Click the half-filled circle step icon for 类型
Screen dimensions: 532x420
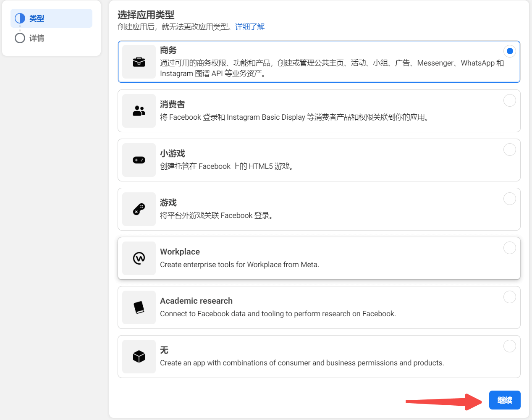20,18
